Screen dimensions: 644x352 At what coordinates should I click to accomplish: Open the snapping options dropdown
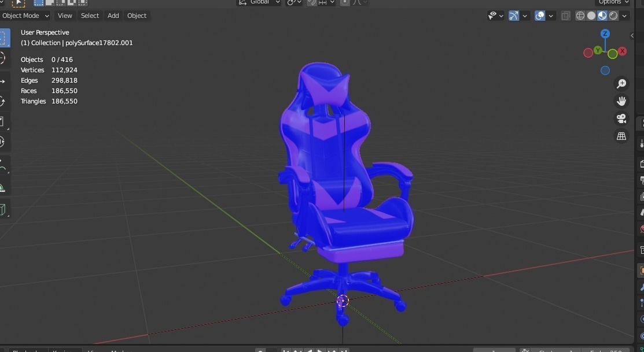tap(327, 2)
